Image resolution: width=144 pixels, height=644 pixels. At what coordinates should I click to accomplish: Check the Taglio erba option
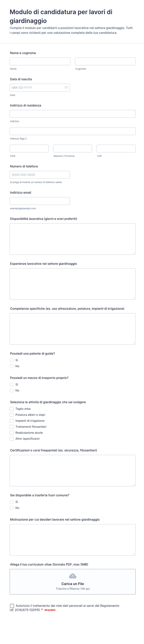tap(12, 408)
